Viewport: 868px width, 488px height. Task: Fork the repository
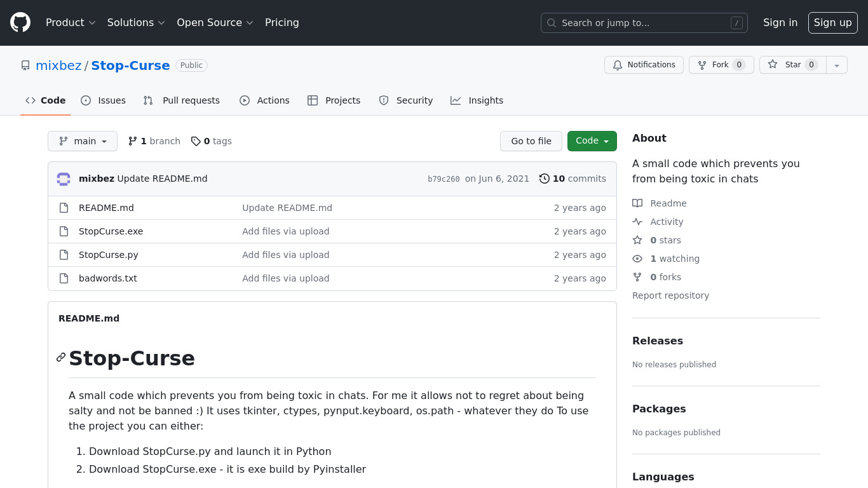click(x=721, y=65)
